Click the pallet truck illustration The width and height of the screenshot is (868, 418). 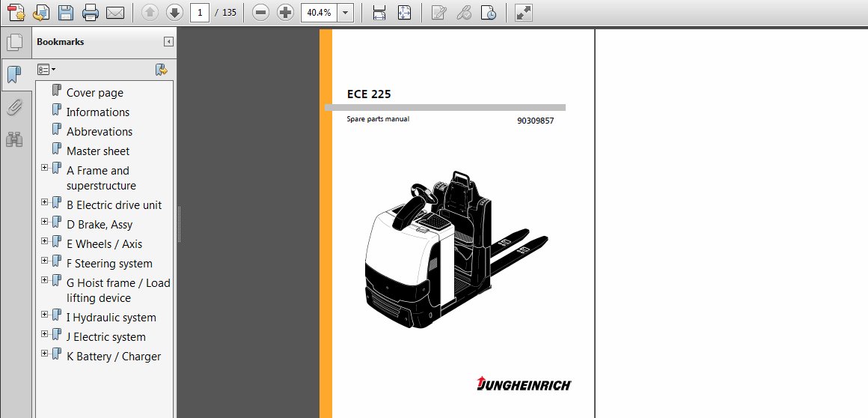[x=456, y=249]
